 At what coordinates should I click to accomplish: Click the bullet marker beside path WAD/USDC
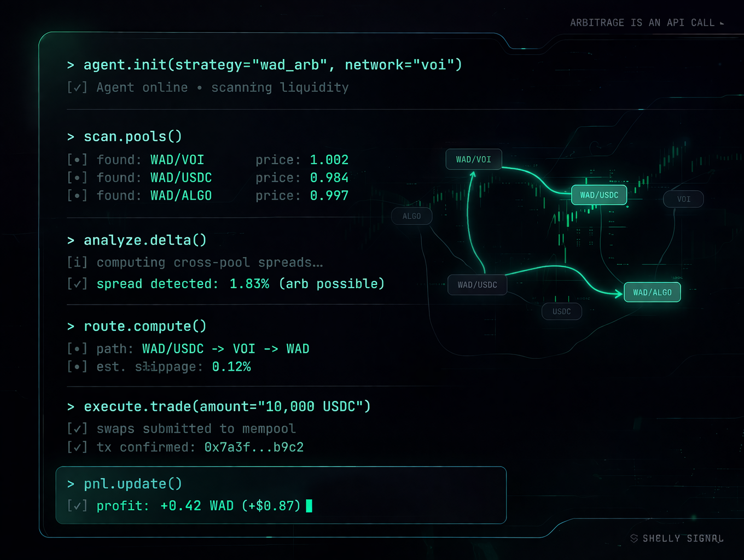point(77,349)
